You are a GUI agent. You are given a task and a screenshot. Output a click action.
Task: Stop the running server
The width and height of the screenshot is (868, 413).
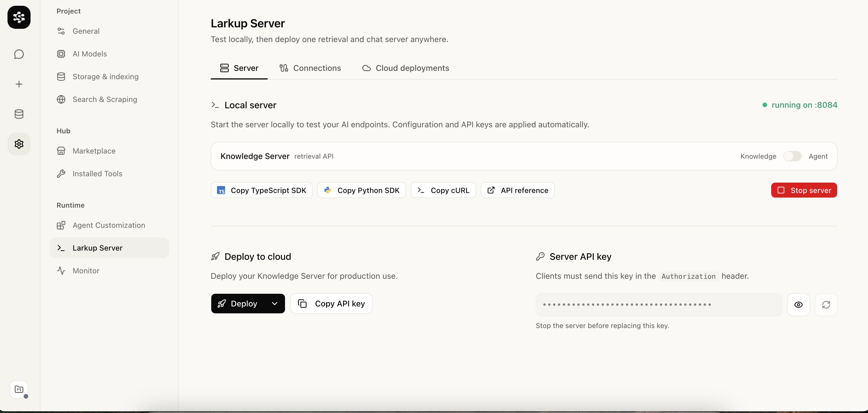(804, 190)
